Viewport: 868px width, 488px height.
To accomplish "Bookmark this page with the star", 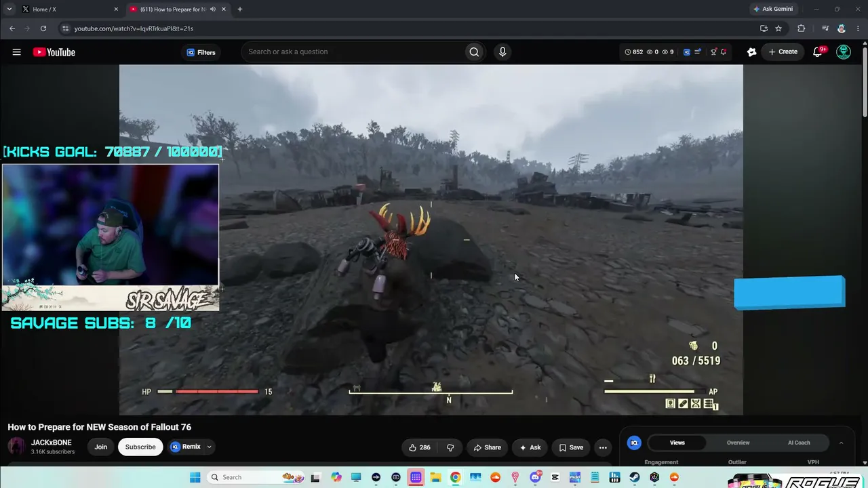I will point(778,28).
